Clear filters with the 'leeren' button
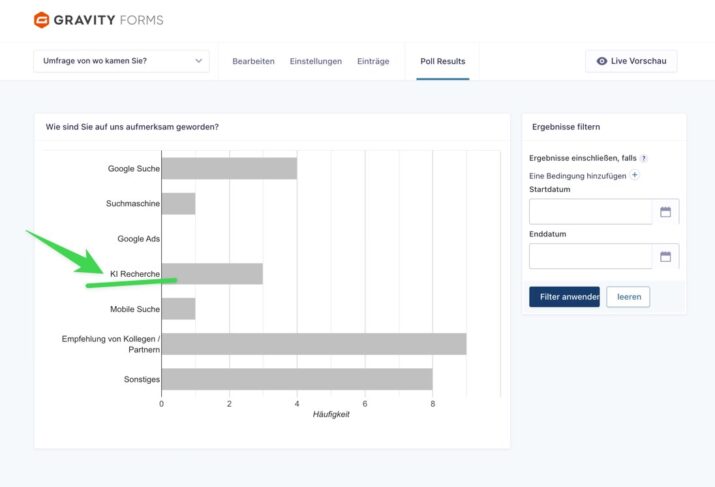Viewport: 715px width, 487px height. 628,297
